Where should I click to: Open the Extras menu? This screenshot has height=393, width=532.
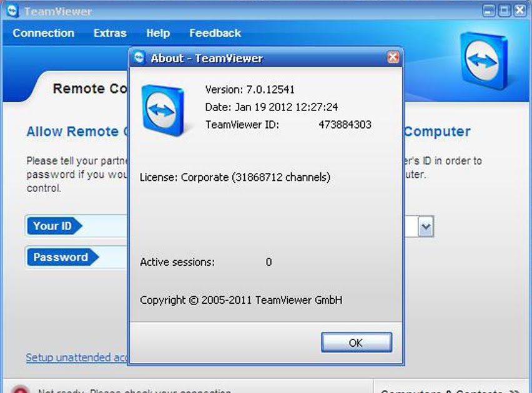[110, 33]
